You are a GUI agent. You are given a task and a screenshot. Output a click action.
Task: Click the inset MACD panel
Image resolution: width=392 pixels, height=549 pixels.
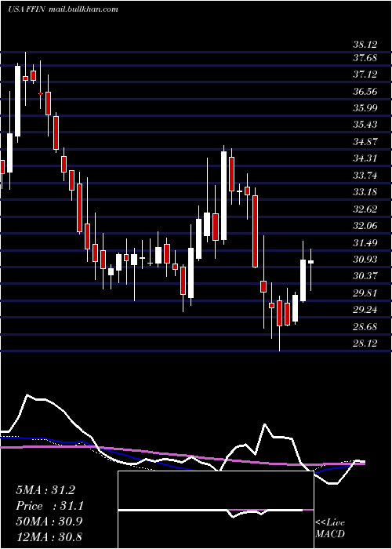click(216, 510)
